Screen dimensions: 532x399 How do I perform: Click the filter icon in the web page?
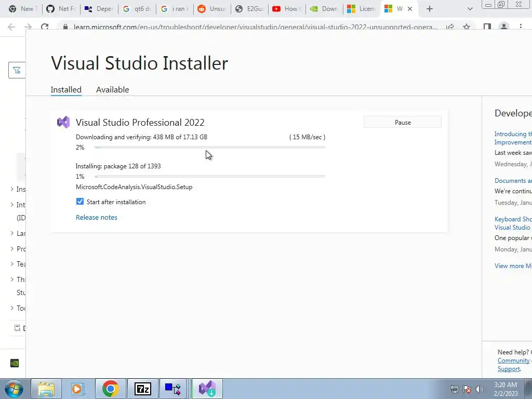(17, 70)
